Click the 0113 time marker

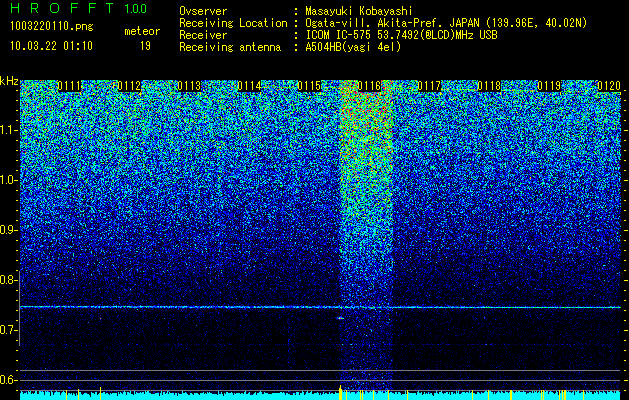[189, 86]
